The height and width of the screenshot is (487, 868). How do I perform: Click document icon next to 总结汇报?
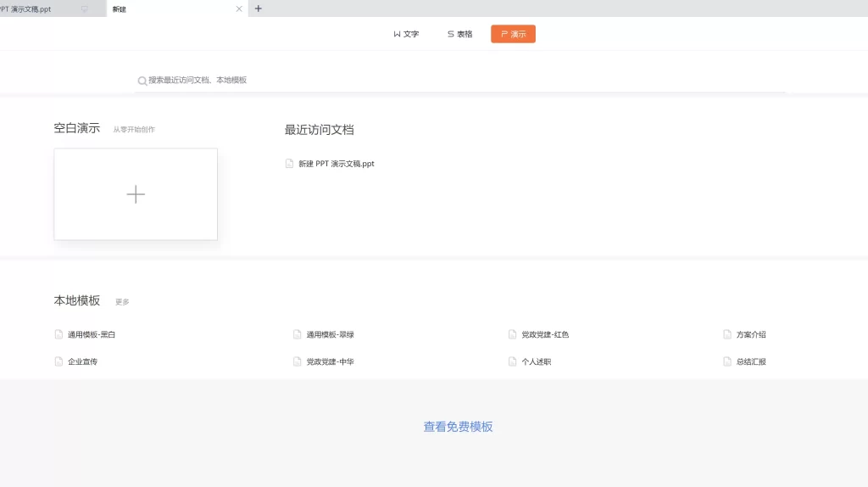727,361
